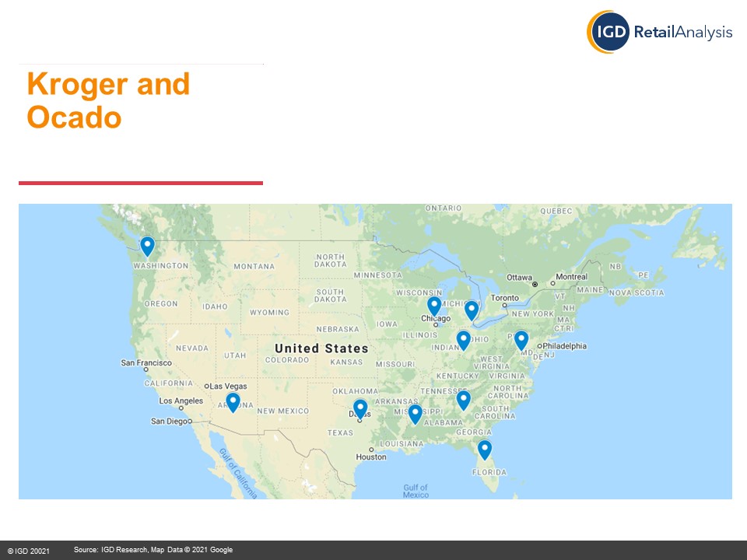This screenshot has height=560, width=747.
Task: Click the Houston city label
Action: (371, 457)
